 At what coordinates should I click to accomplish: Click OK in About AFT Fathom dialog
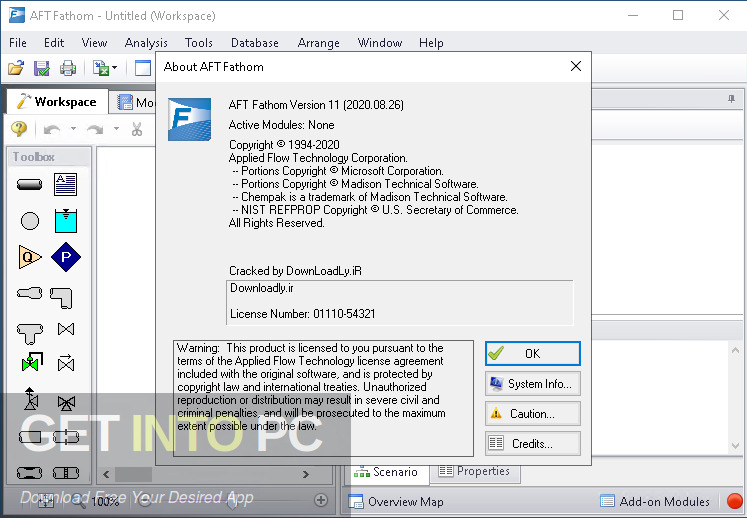point(533,354)
